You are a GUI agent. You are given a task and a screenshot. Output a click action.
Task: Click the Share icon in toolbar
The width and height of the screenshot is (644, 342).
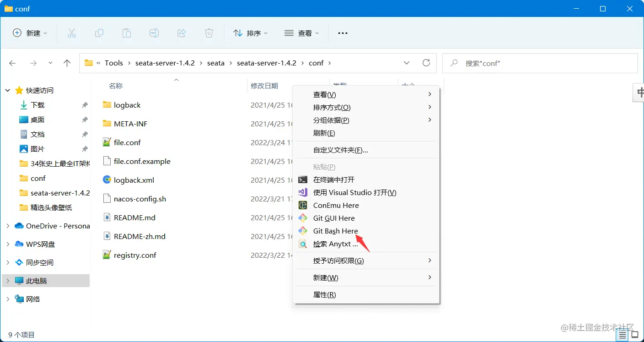[x=182, y=33]
